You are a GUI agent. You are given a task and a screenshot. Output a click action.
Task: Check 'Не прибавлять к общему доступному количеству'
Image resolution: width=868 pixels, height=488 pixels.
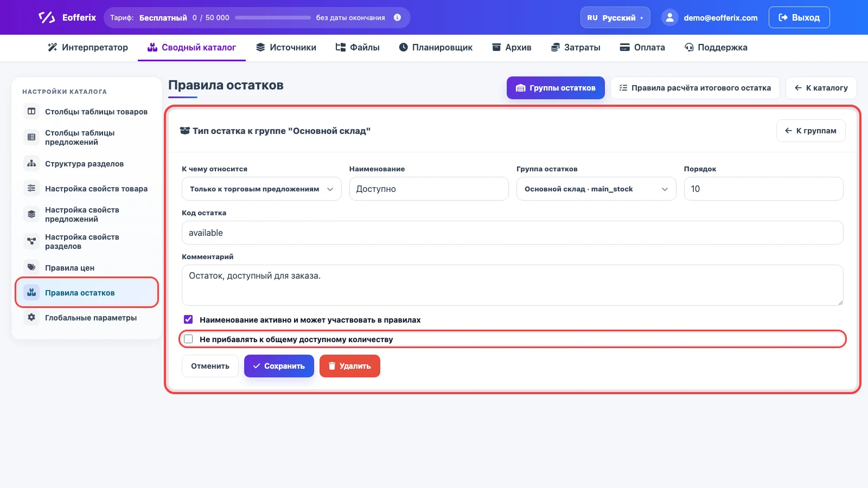(x=188, y=339)
